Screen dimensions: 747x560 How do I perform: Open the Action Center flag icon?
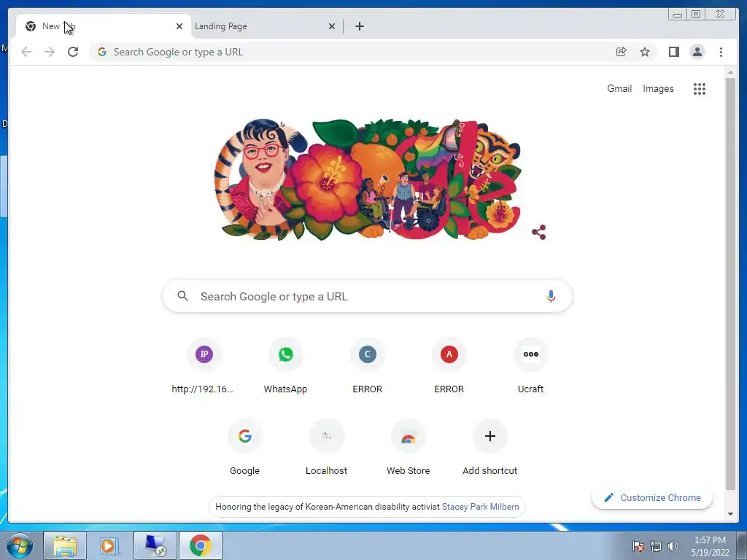[638, 546]
